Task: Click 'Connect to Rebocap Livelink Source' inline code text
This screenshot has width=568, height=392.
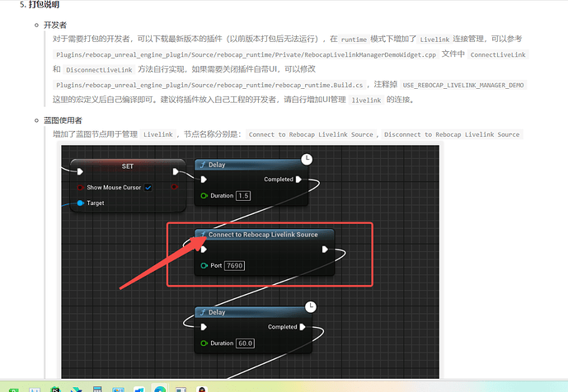Action: tap(311, 134)
